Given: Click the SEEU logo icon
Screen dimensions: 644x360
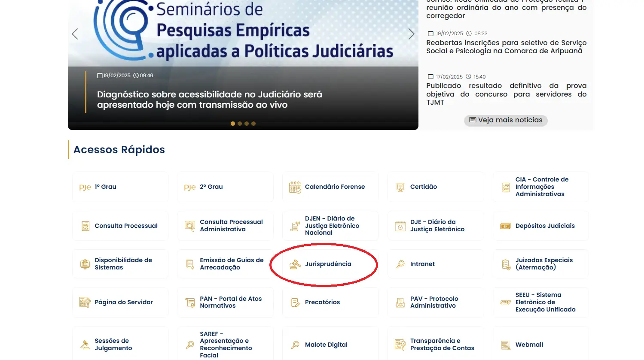Looking at the screenshot, I should pyautogui.click(x=505, y=302).
